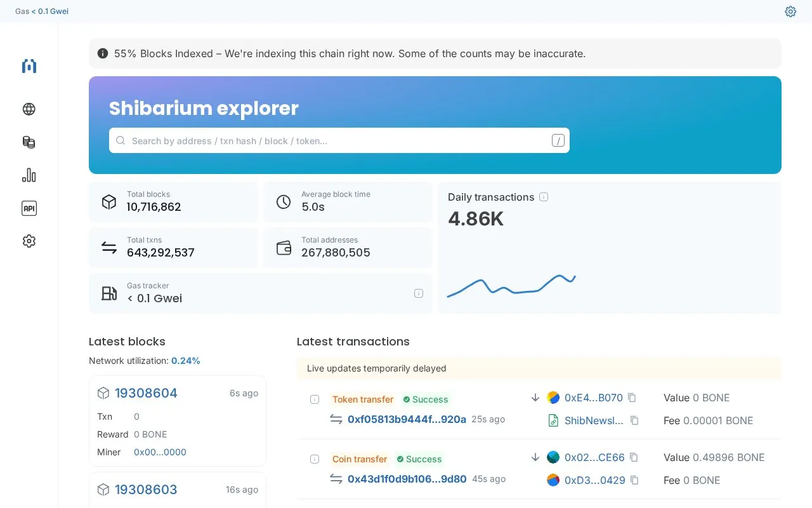Click the Total txns arrows icon

coord(109,248)
